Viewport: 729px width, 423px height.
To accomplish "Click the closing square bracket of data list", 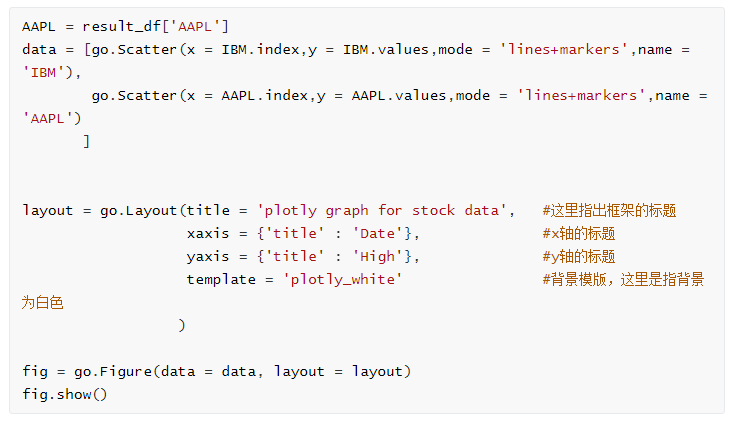I will pyautogui.click(x=86, y=141).
